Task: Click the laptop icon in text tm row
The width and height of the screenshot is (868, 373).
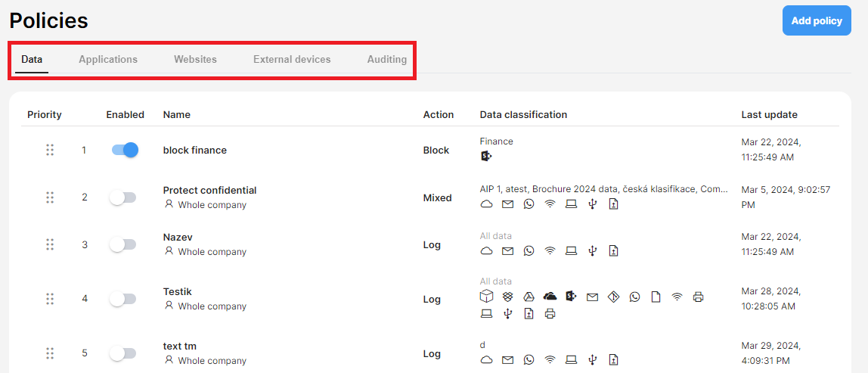Action: [x=572, y=359]
